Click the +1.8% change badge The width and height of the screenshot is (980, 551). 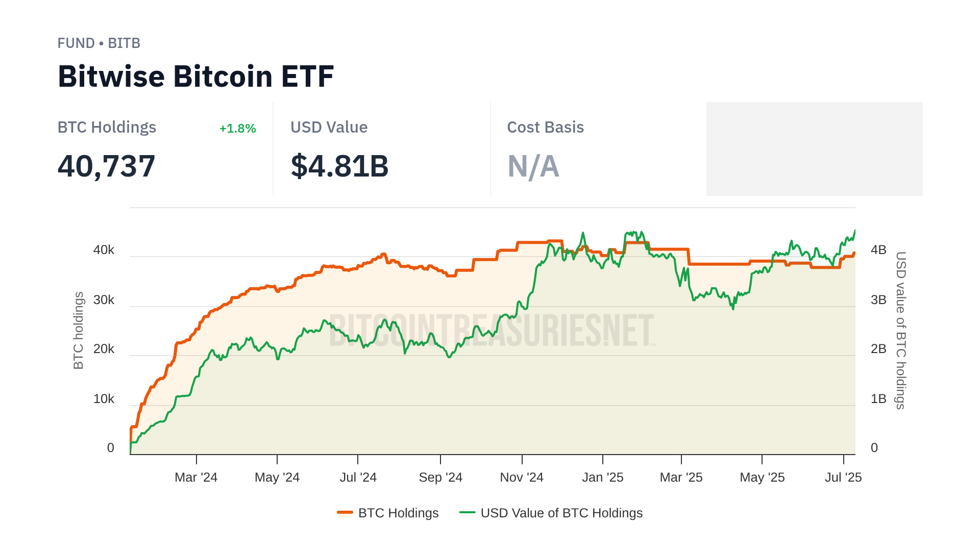[237, 129]
